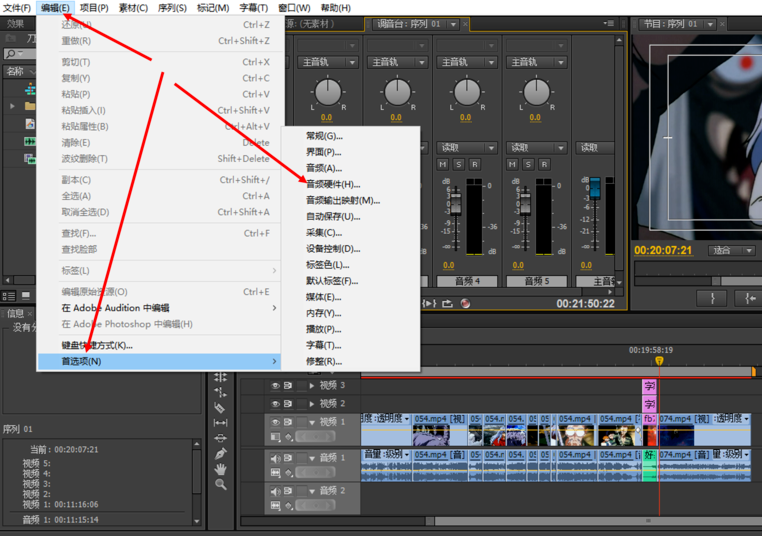Click the go-to-in-point button in the program monitor
Screen dimensions: 762x536
click(750, 298)
